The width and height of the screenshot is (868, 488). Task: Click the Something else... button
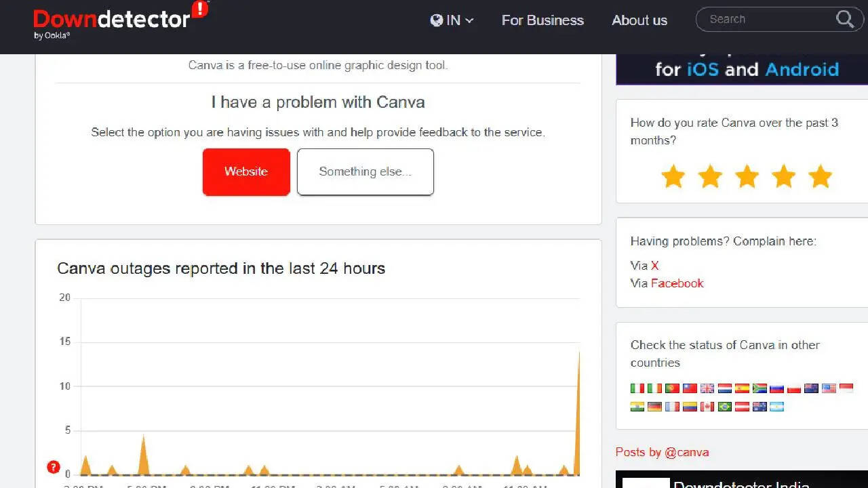[x=366, y=172]
